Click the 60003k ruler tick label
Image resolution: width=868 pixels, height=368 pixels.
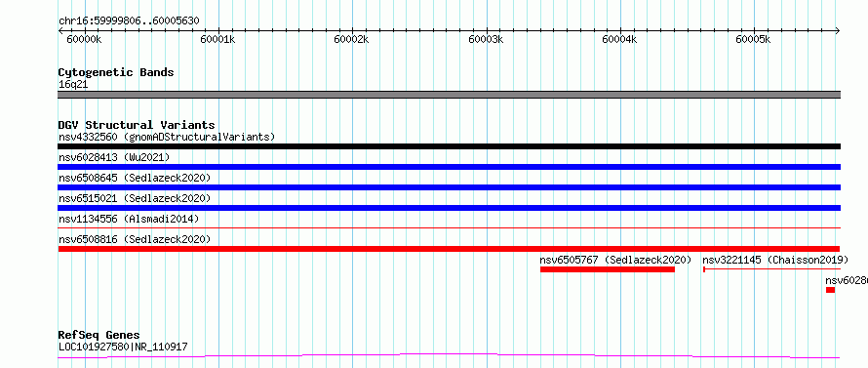486,40
